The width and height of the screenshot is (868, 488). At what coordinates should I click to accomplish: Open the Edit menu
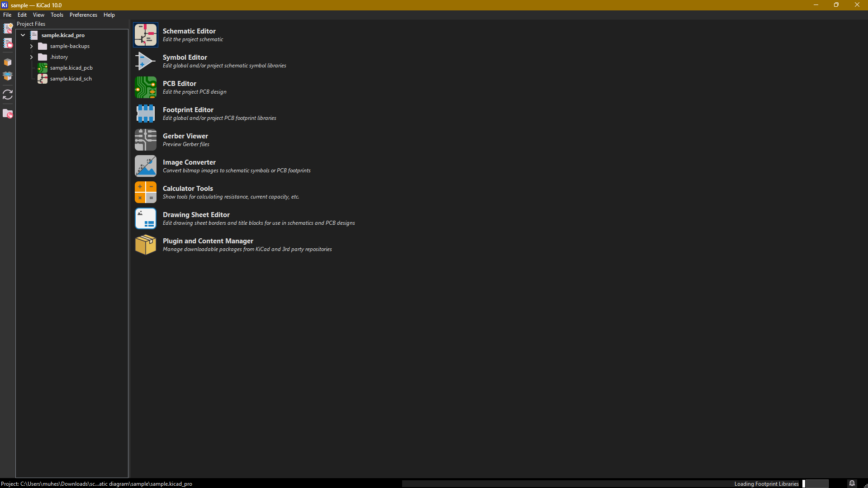coord(22,15)
